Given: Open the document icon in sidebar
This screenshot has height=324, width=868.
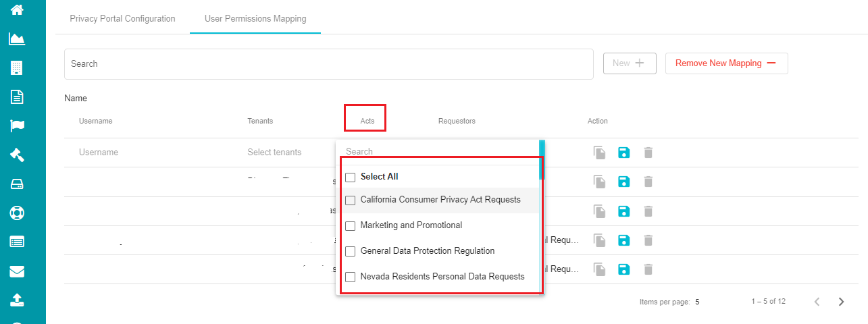Looking at the screenshot, I should (17, 97).
